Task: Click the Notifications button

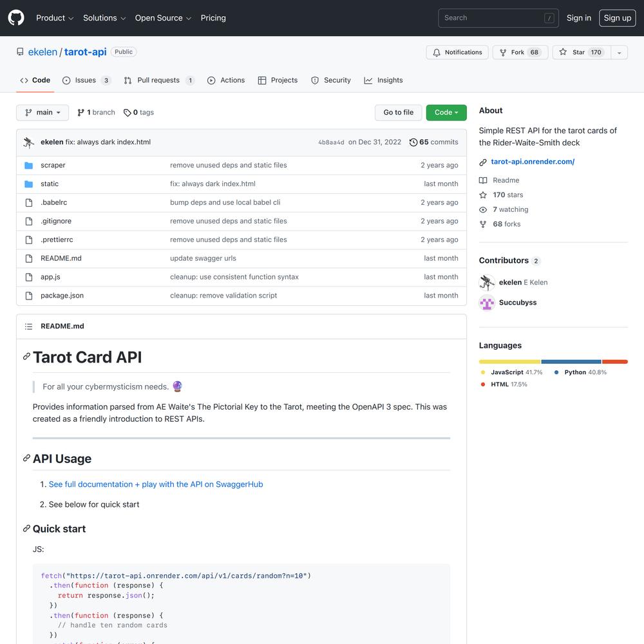Action: pyautogui.click(x=457, y=53)
